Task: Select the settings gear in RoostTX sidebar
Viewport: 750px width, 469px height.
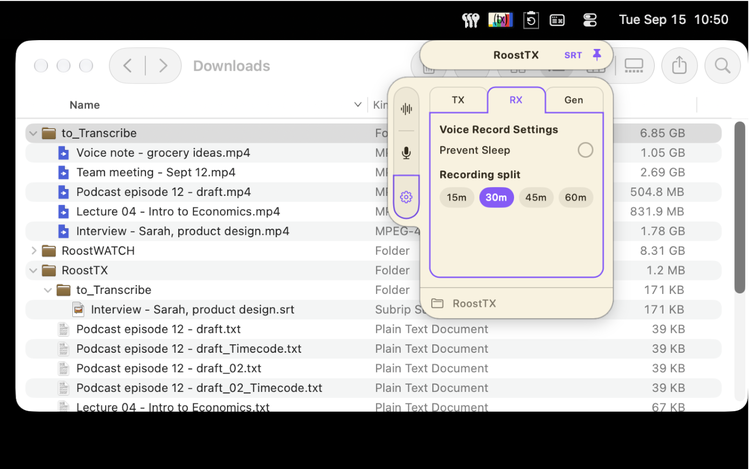Action: (406, 196)
